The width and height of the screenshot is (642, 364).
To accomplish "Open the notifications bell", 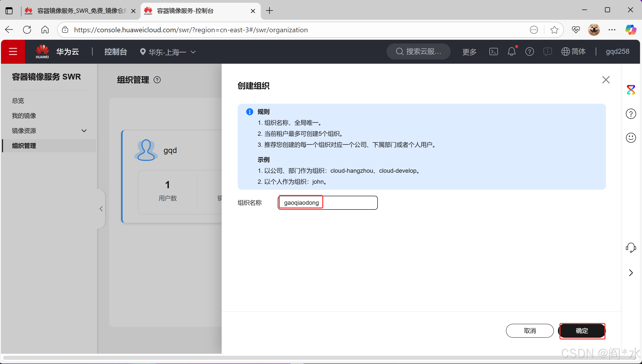I will tap(511, 51).
